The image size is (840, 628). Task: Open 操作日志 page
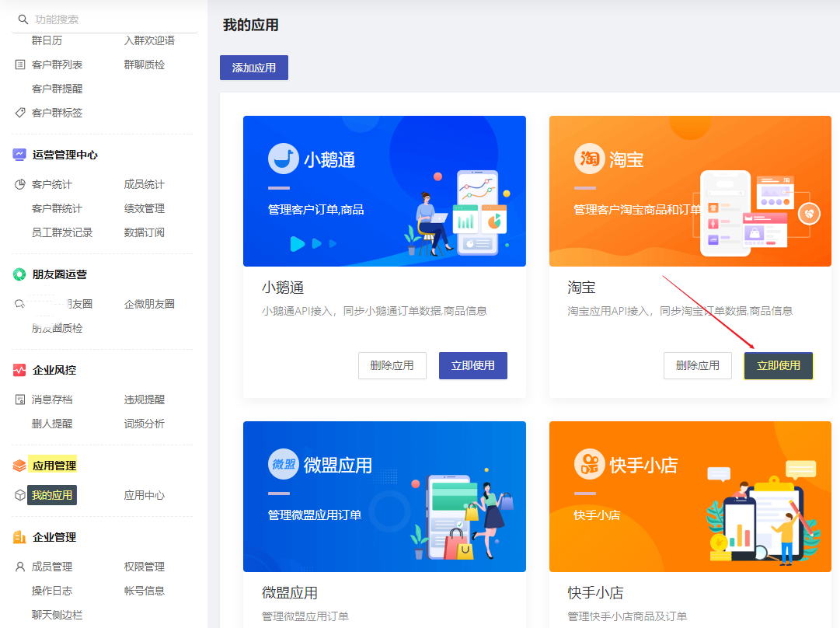pyautogui.click(x=52, y=591)
